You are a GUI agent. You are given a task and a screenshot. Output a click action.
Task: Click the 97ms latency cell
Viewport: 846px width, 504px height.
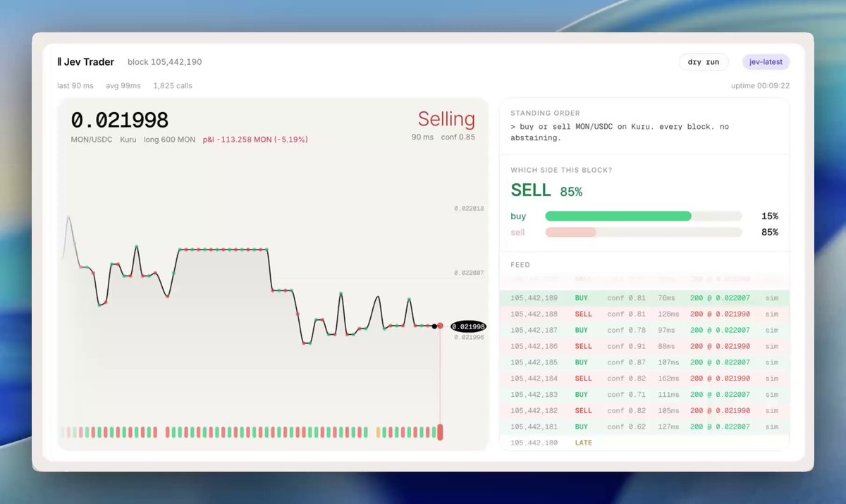pos(667,330)
